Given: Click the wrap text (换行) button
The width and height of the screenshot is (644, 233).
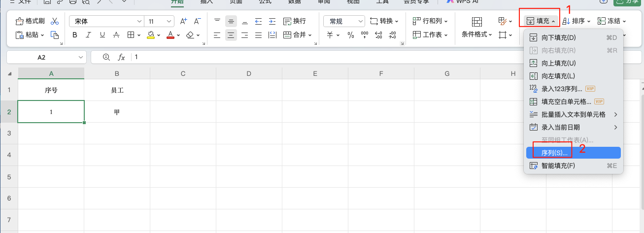Looking at the screenshot, I should 295,21.
